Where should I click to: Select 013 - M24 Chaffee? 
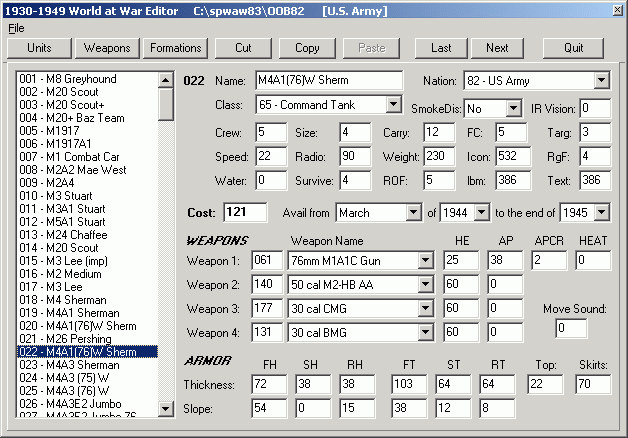[x=87, y=235]
